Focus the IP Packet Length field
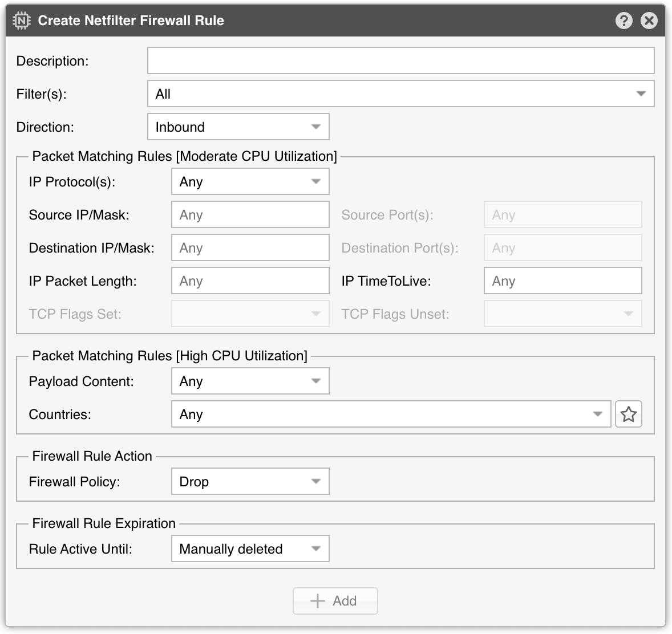Image resolution: width=672 pixels, height=634 pixels. (250, 281)
